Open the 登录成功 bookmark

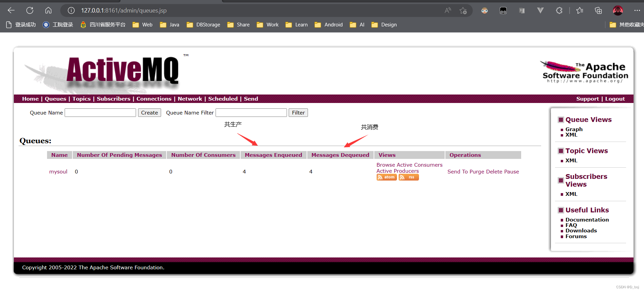[x=21, y=25]
